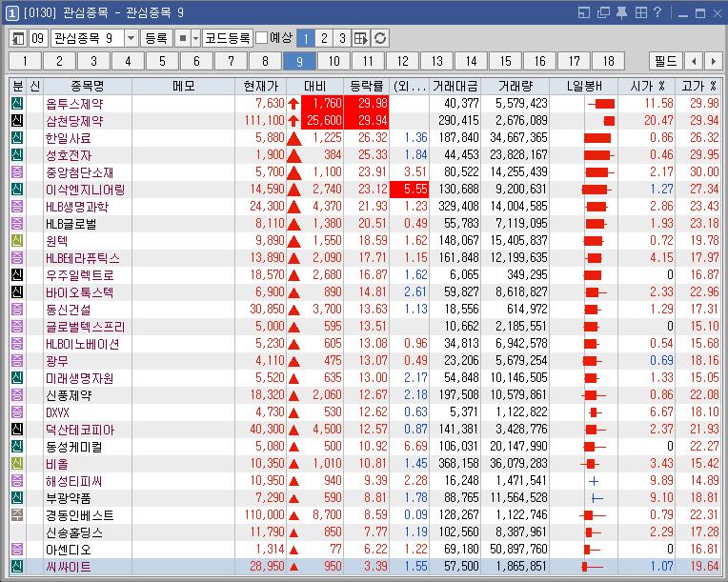Click the window-layout icon in title bar

583,12
